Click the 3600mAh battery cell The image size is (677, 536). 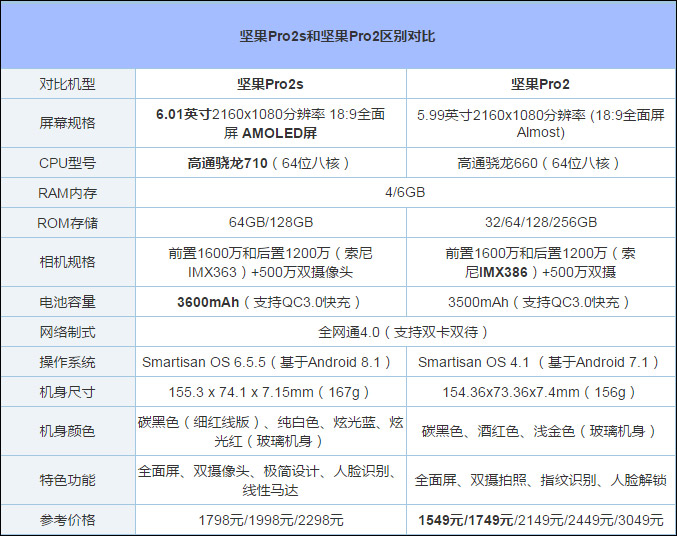point(270,302)
